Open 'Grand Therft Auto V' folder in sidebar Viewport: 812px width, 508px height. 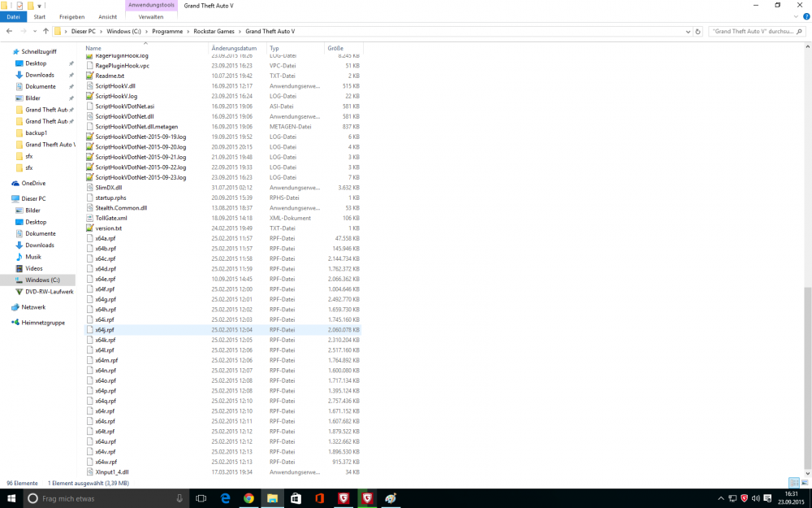click(x=50, y=145)
